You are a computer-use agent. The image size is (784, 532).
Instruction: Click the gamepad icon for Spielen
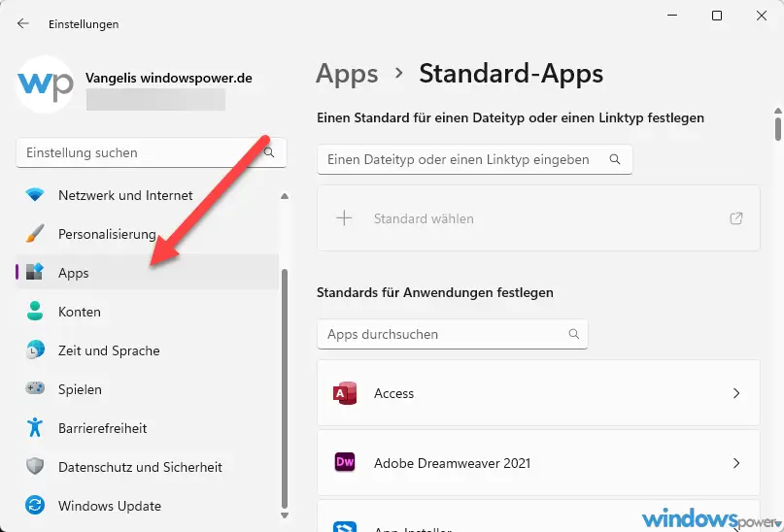35,387
